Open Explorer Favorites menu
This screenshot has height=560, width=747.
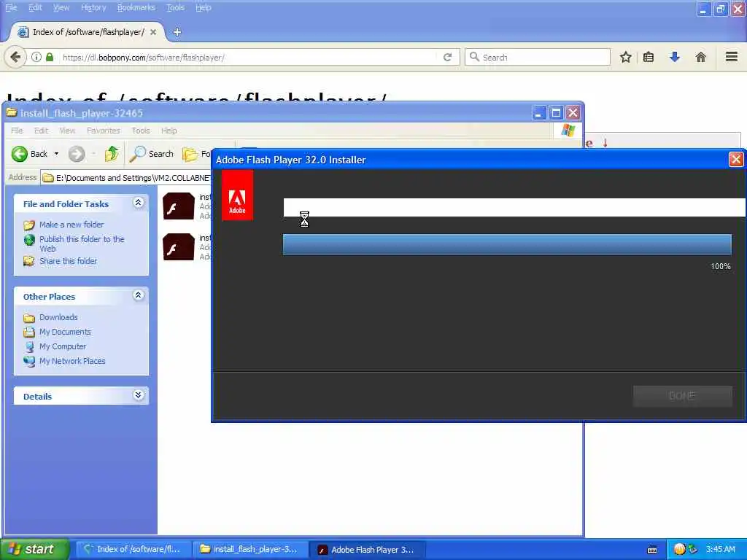104,131
